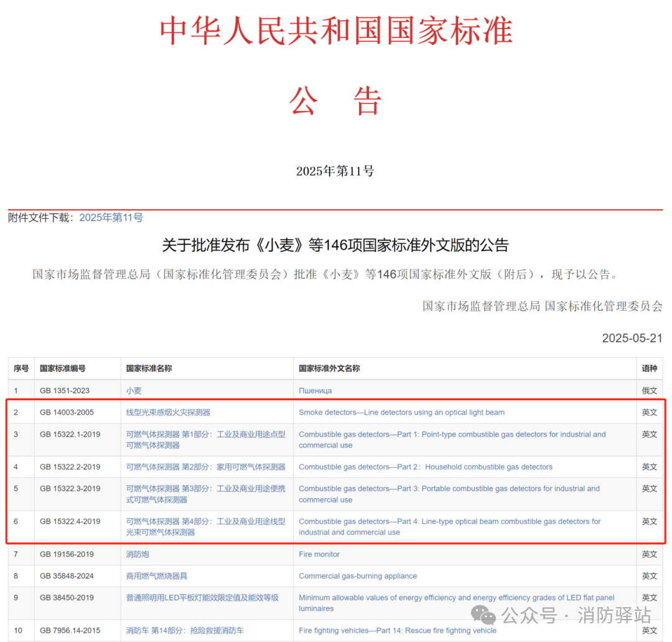Click the red title 中华人民共和国国家标准

point(336,31)
